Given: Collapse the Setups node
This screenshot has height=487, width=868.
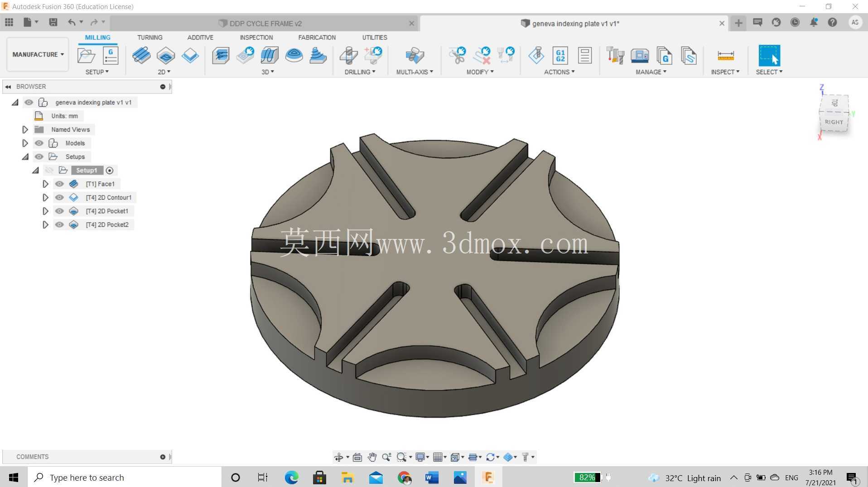Looking at the screenshot, I should tap(25, 157).
